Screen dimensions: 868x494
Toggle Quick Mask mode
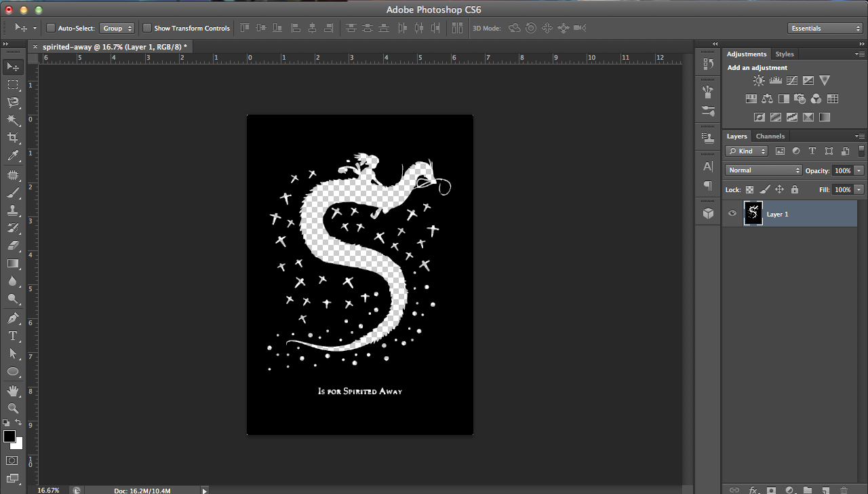13,461
